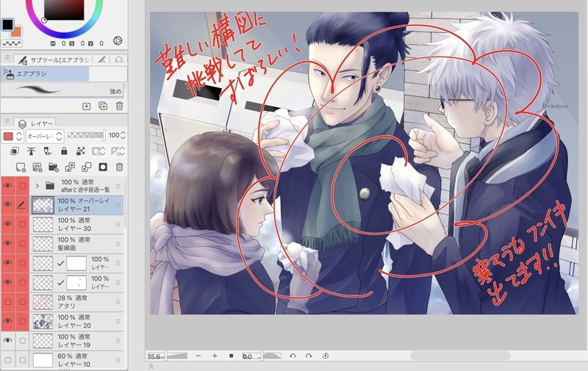Click the rotate canvas right icon
The width and height of the screenshot is (588, 371).
pyautogui.click(x=309, y=356)
